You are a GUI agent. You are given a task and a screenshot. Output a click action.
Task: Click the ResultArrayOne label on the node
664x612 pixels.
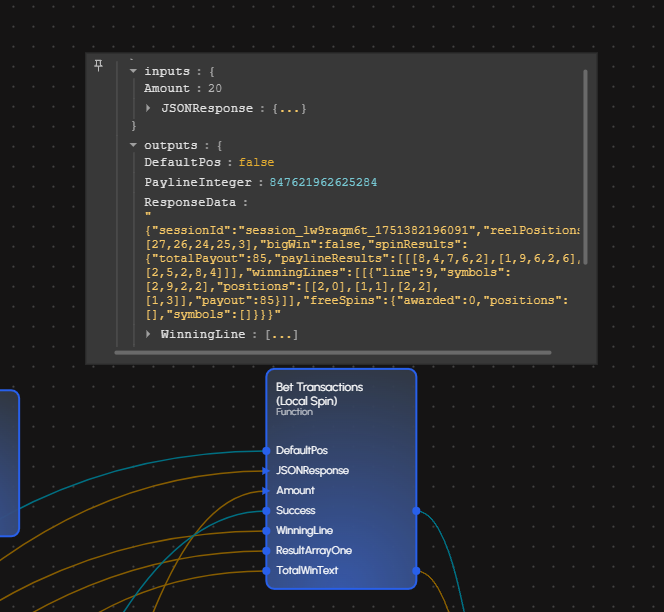tap(314, 550)
